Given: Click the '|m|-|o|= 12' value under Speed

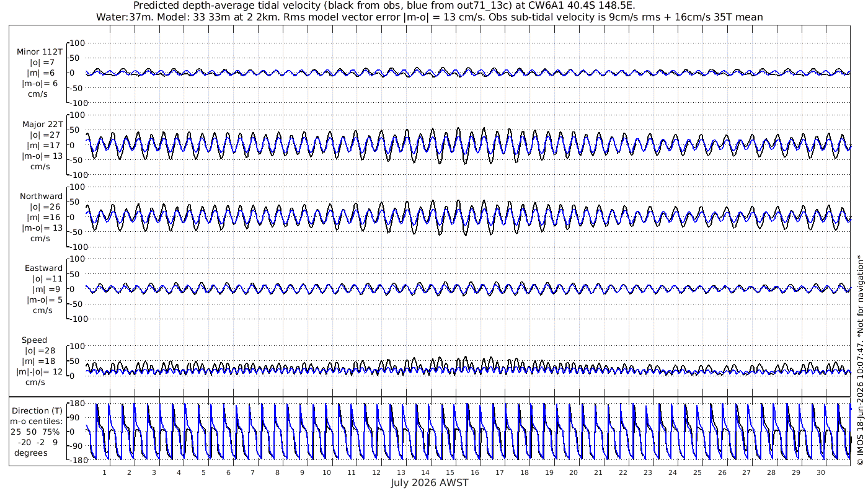Looking at the screenshot, I should pos(40,372).
